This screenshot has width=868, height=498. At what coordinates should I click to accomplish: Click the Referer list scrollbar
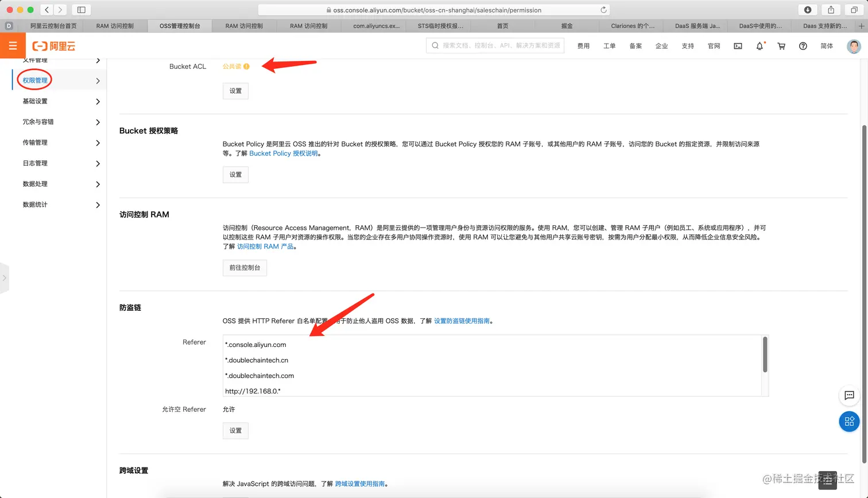(765, 355)
